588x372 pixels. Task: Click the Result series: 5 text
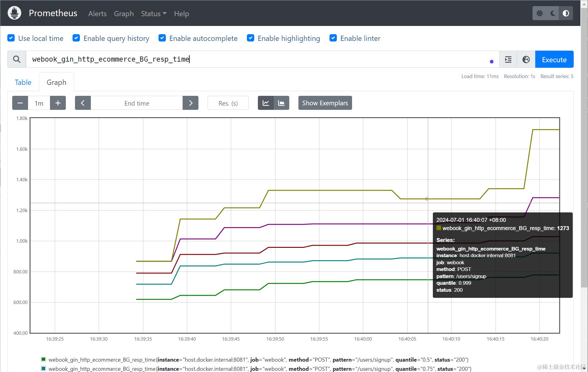tap(557, 76)
